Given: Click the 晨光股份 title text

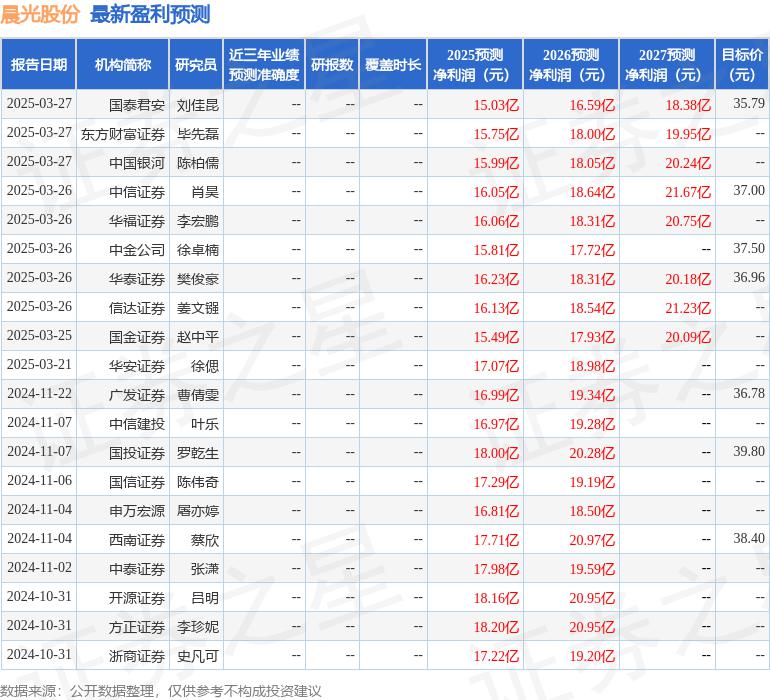Looking at the screenshot, I should (40, 14).
